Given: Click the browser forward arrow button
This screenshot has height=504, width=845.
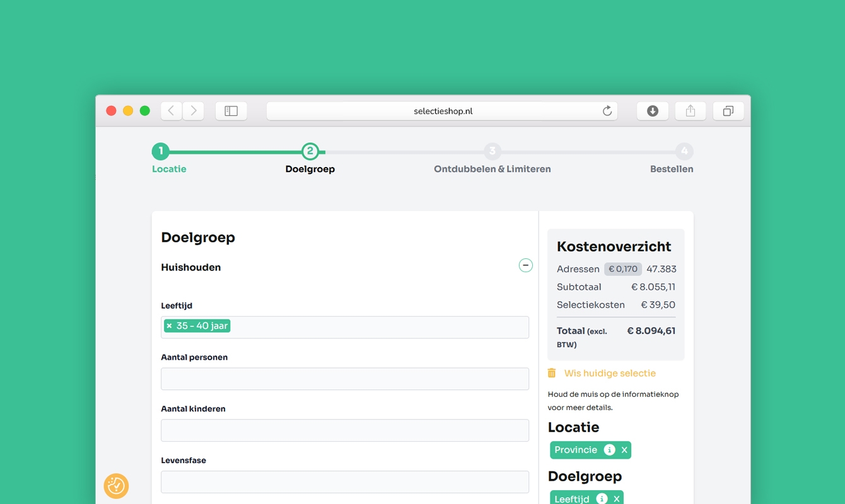Looking at the screenshot, I should (193, 111).
